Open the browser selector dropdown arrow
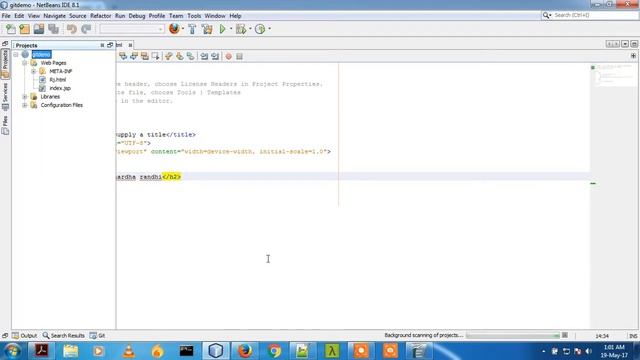The image size is (640, 360). 183,29
